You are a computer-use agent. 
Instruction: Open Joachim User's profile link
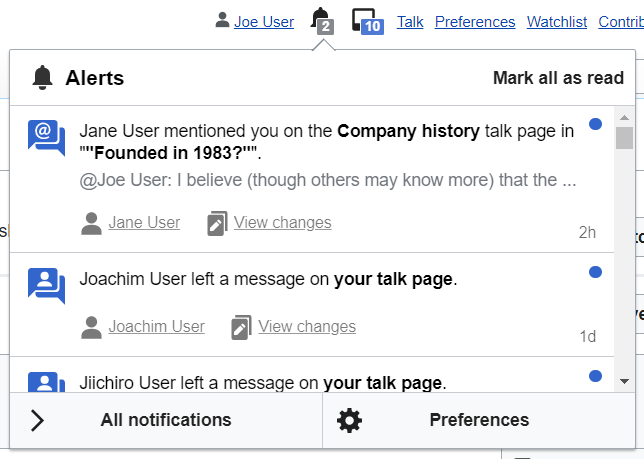156,327
